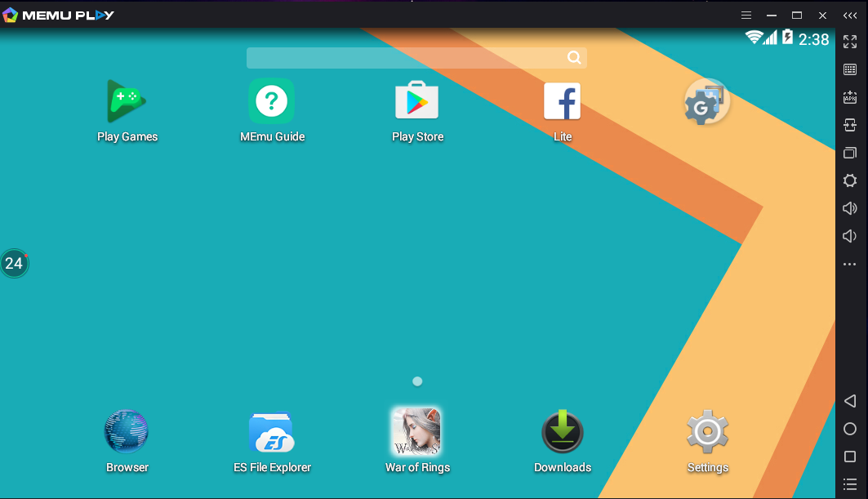Tap the Android back triangle button

click(x=850, y=401)
